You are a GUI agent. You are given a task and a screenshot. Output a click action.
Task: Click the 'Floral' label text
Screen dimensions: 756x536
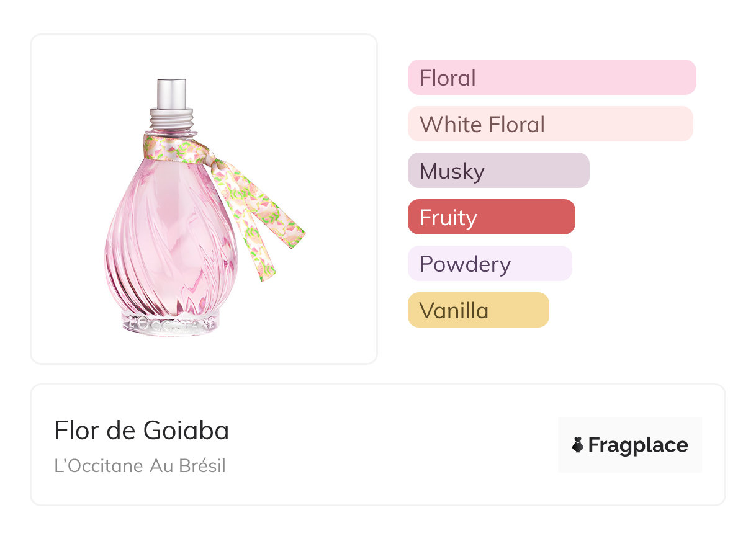click(x=448, y=78)
